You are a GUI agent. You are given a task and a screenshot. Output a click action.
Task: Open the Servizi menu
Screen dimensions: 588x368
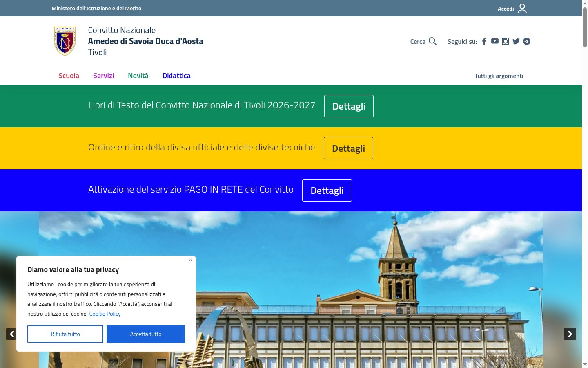tap(103, 76)
